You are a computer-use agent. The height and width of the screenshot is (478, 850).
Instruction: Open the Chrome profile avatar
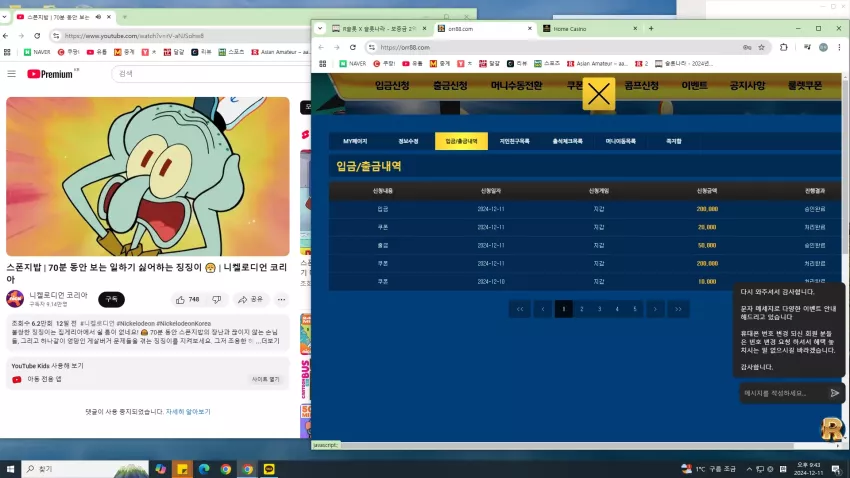click(823, 48)
